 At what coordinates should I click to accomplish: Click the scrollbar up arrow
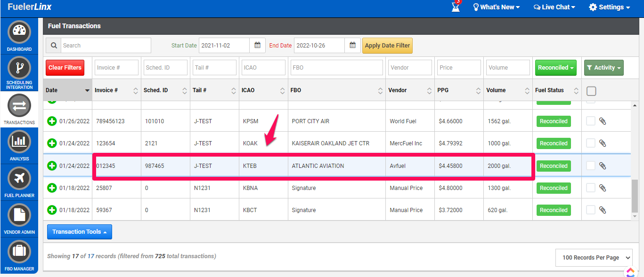tap(635, 105)
